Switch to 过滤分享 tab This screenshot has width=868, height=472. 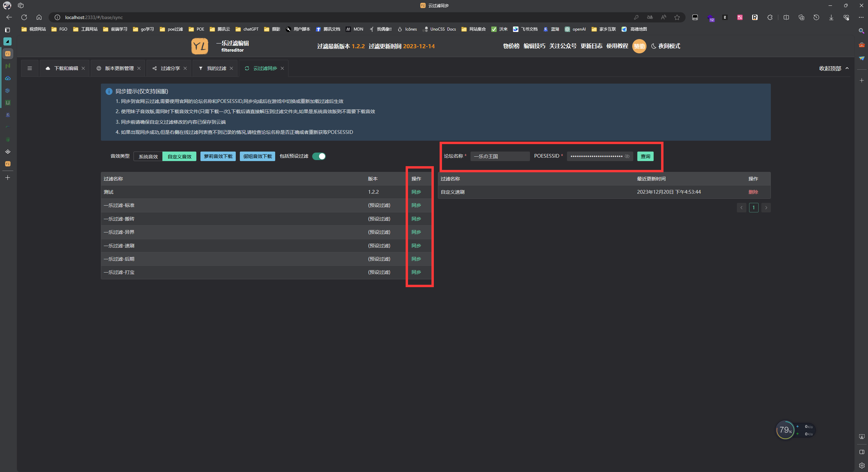pyautogui.click(x=169, y=68)
